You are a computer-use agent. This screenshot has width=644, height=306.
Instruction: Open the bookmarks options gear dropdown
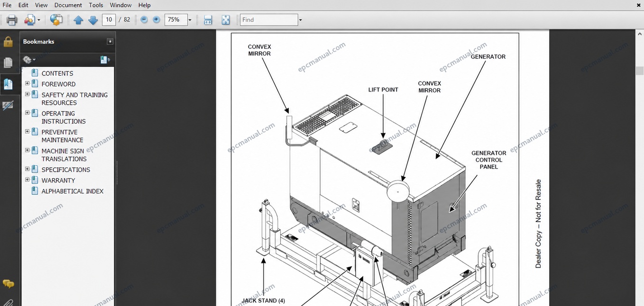pos(29,60)
